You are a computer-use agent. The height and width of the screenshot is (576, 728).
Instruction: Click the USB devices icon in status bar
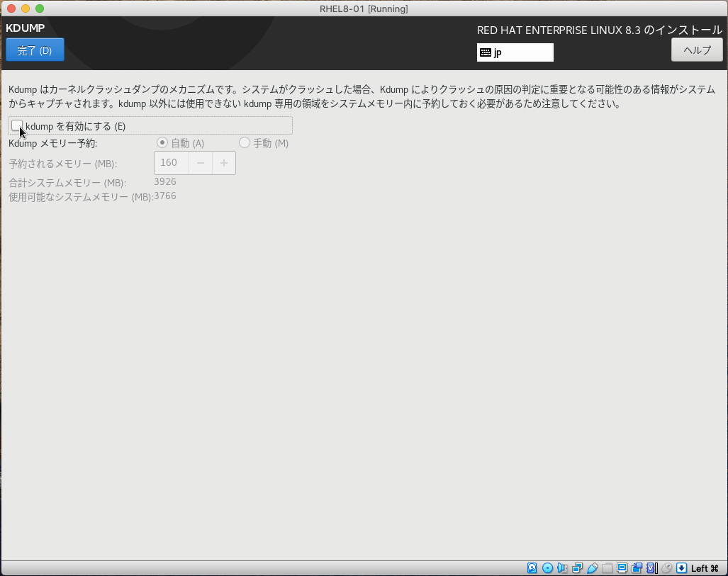[592, 567]
